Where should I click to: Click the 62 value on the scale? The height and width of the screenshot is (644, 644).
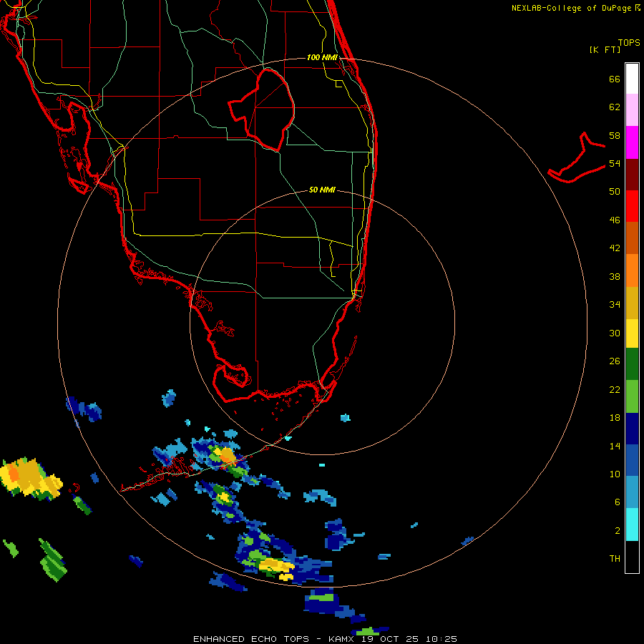(615, 107)
